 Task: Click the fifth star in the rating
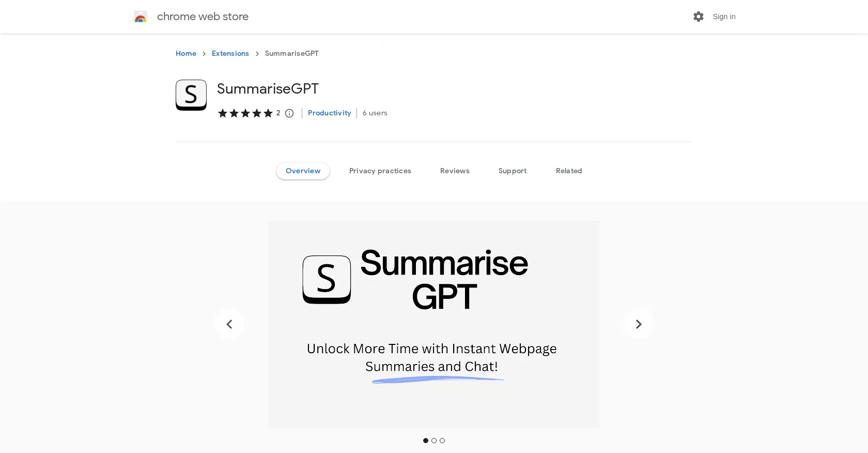point(268,113)
